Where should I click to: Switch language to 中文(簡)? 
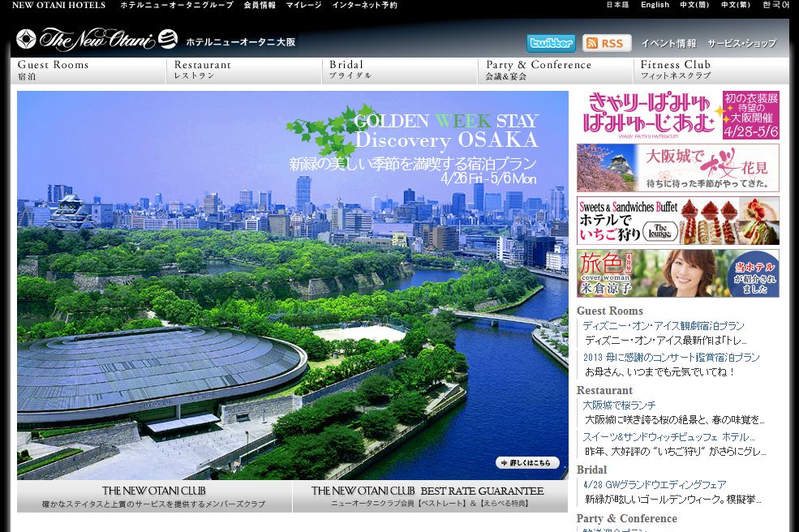point(694,5)
